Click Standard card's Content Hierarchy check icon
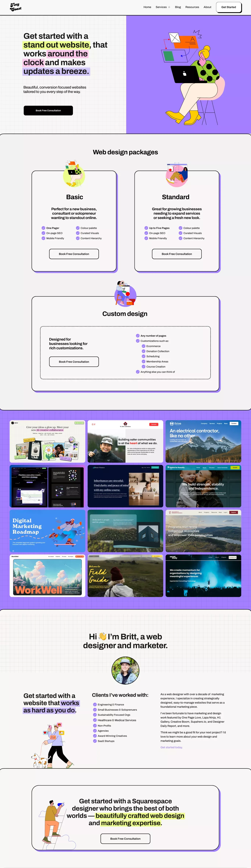251x868 pixels. 180,238
